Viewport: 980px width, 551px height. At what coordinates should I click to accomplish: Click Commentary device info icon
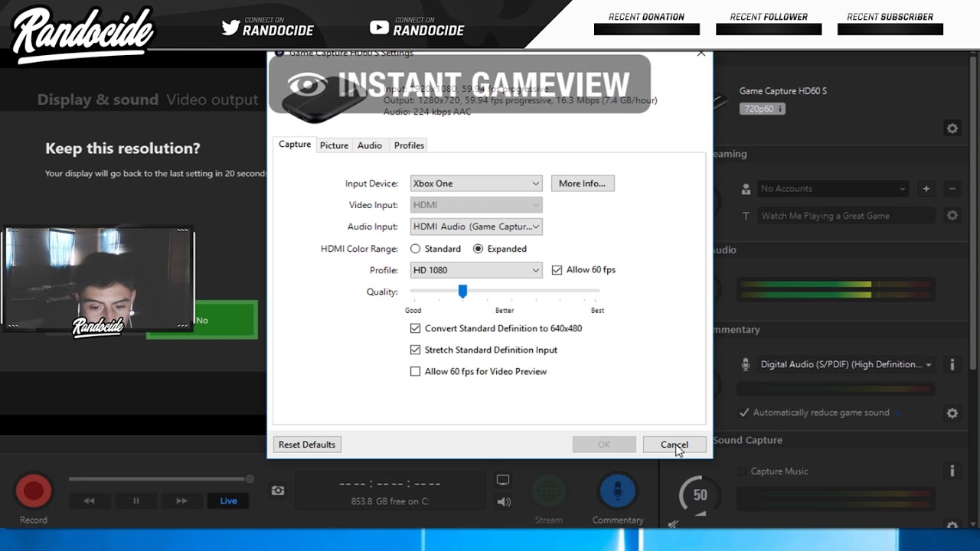[x=952, y=365]
